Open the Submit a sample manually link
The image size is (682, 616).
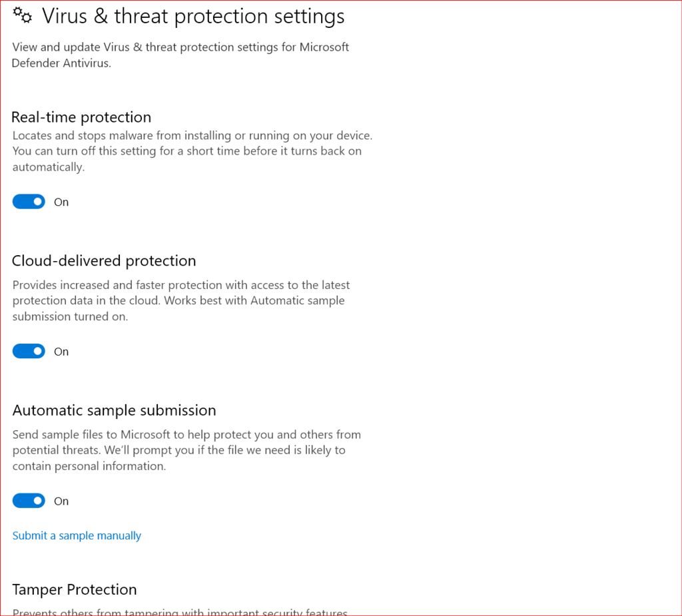click(x=77, y=535)
